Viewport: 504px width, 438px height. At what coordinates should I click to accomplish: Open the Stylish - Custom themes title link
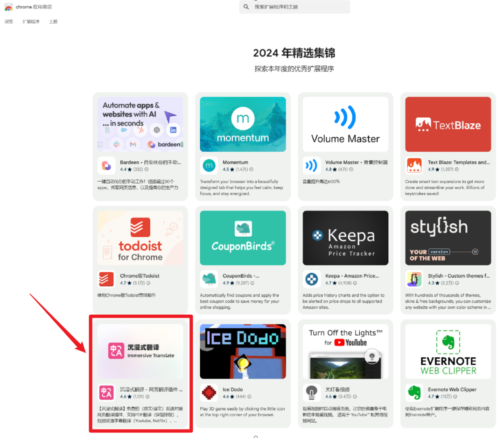pyautogui.click(x=459, y=276)
